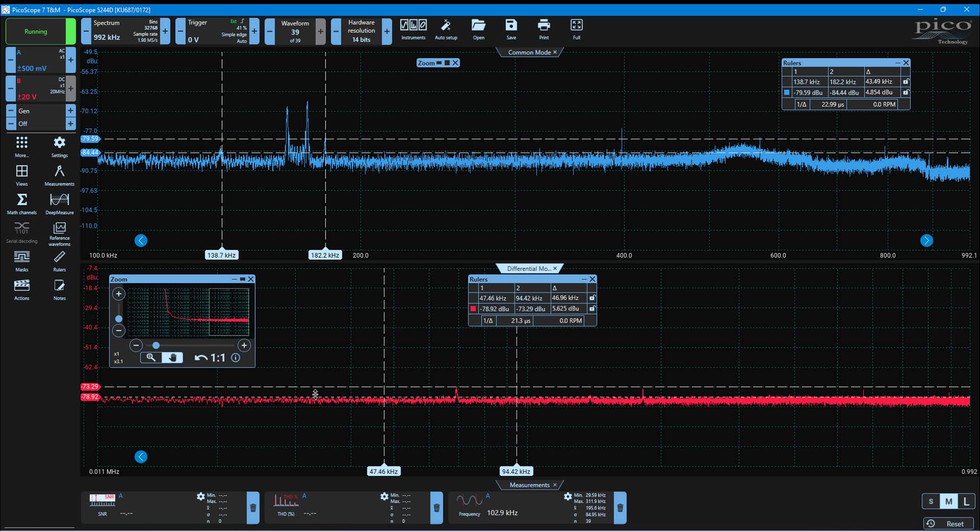980x531 pixels.
Task: Toggle frequency ruler lock in top Rulers panel
Action: [905, 82]
